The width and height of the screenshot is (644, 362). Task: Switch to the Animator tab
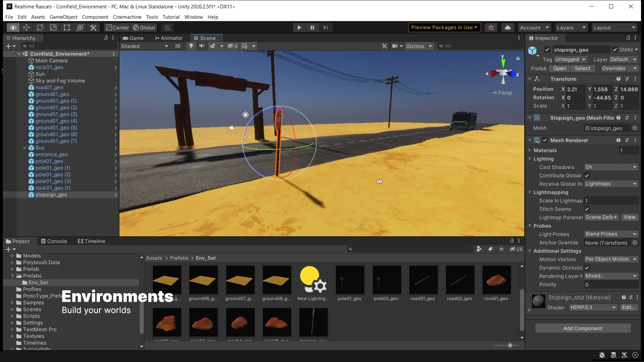click(x=169, y=38)
